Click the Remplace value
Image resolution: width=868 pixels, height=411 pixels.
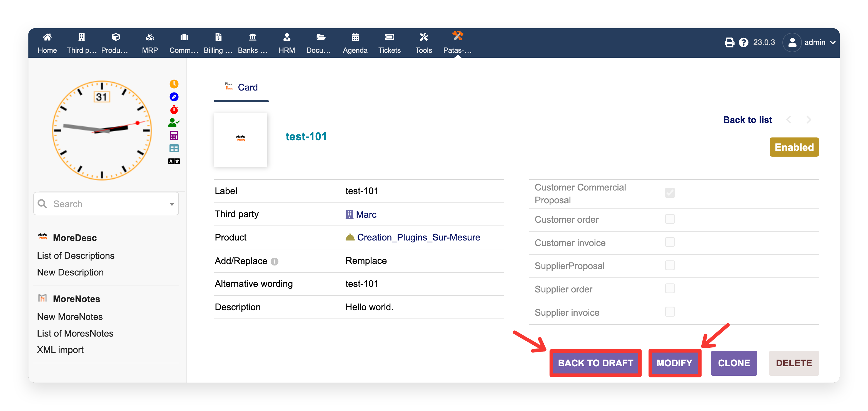pyautogui.click(x=366, y=261)
